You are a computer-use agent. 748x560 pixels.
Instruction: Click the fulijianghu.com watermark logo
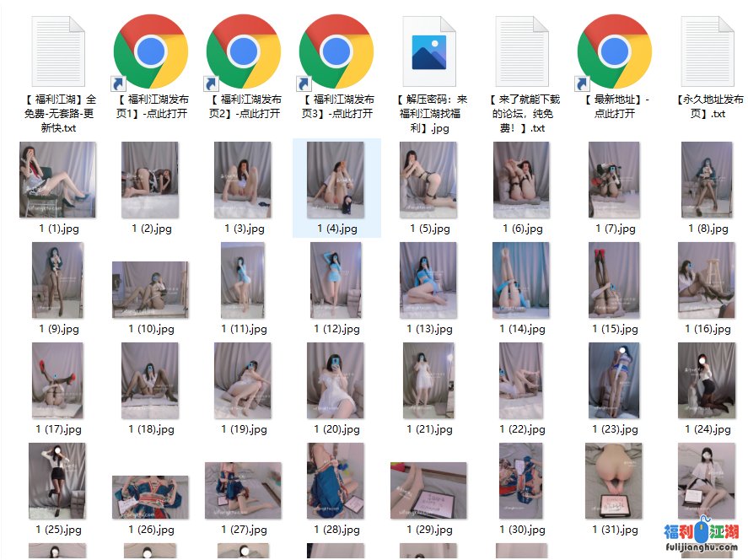click(x=702, y=536)
